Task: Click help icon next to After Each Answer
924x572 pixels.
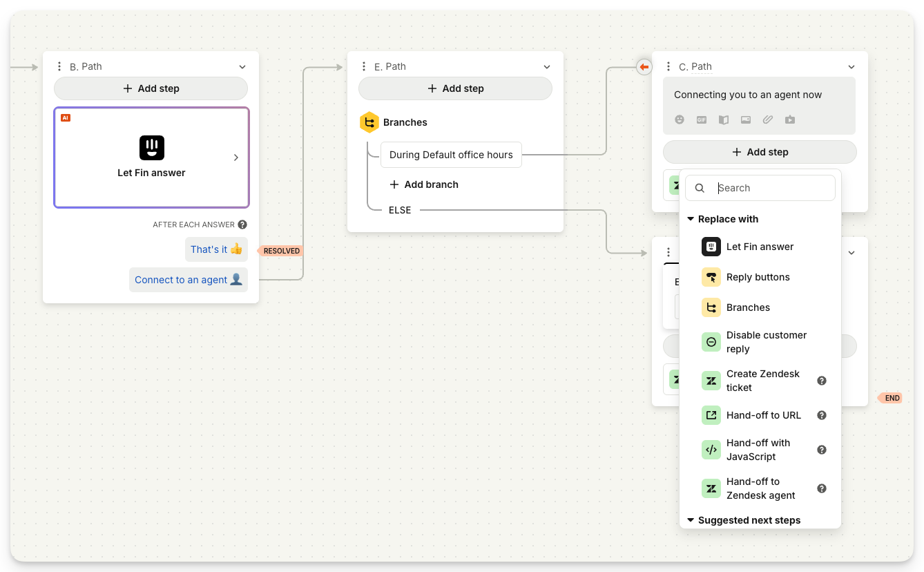Action: 242,225
